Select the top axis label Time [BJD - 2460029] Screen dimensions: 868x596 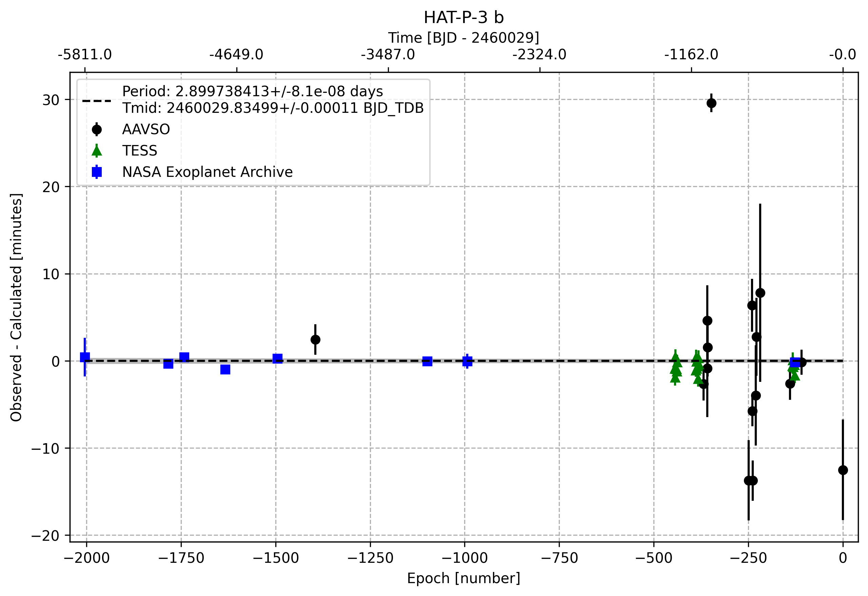click(464, 38)
